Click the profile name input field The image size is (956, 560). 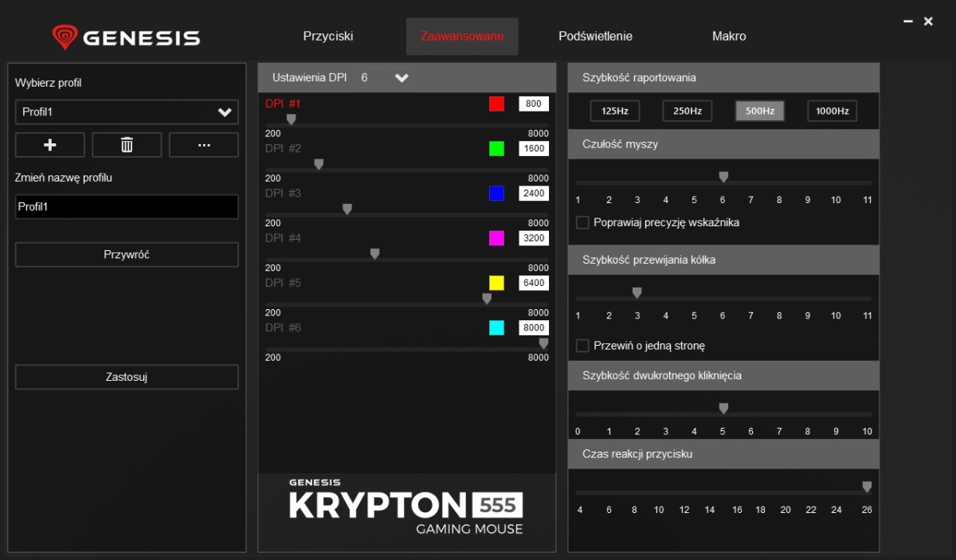click(127, 207)
